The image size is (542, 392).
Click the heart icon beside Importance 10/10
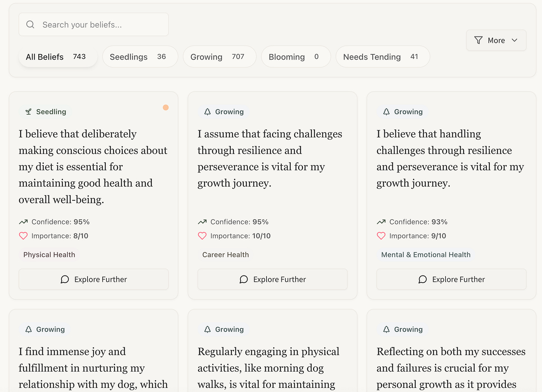tap(202, 236)
